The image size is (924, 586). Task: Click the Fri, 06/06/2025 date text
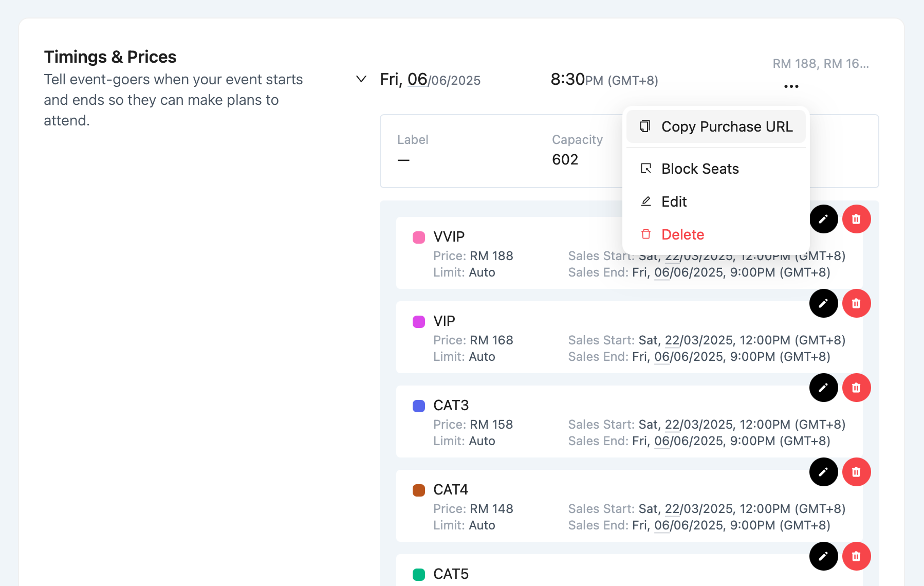tap(430, 80)
